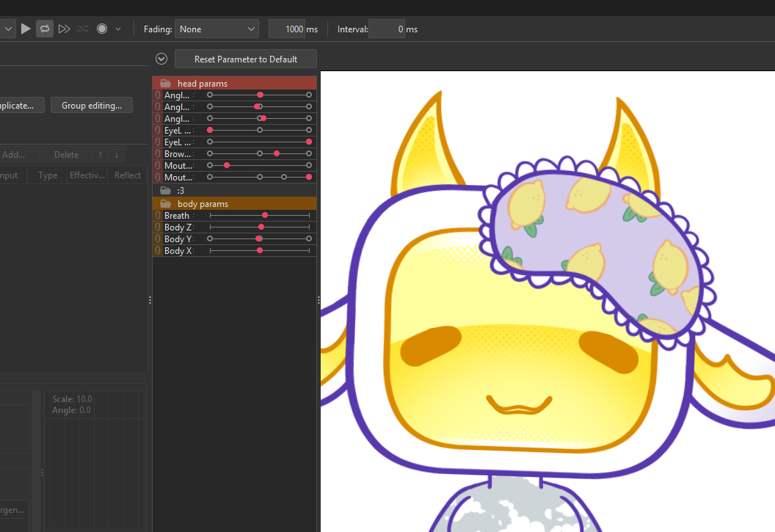Click the move-up arrow icon next to Delete
Image resolution: width=775 pixels, height=532 pixels.
tap(100, 155)
